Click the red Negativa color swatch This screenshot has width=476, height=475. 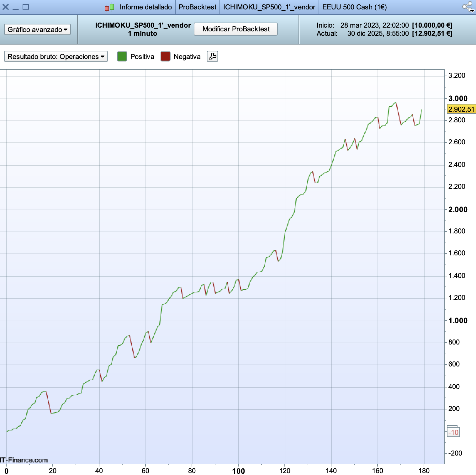tap(165, 56)
